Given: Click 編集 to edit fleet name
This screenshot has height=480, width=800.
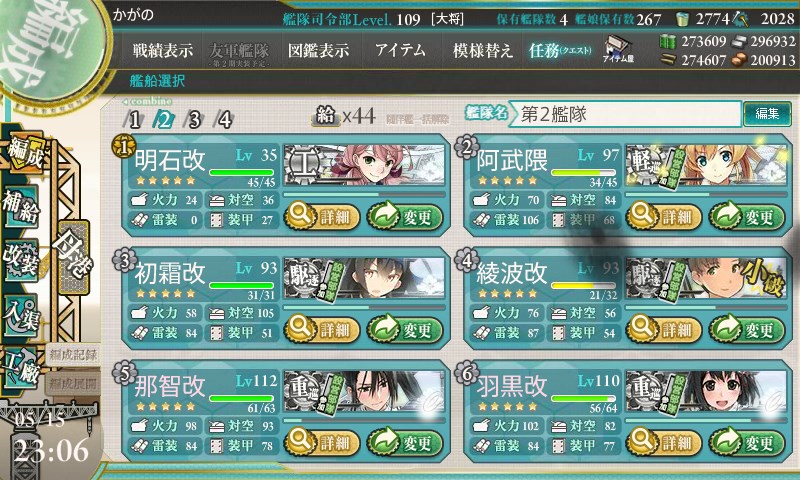Looking at the screenshot, I should (767, 113).
